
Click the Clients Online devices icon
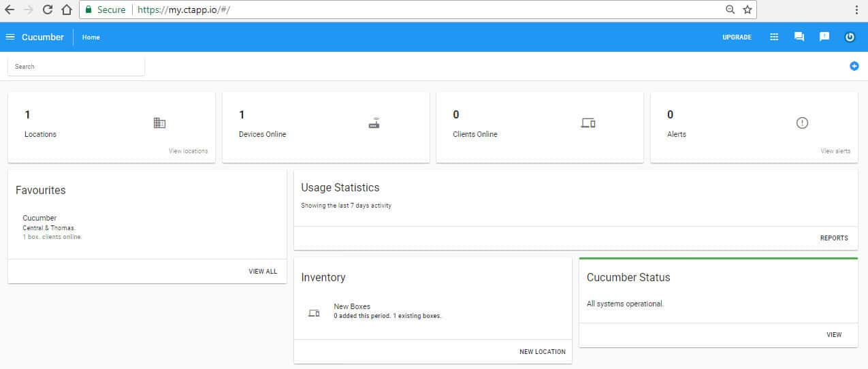click(588, 123)
